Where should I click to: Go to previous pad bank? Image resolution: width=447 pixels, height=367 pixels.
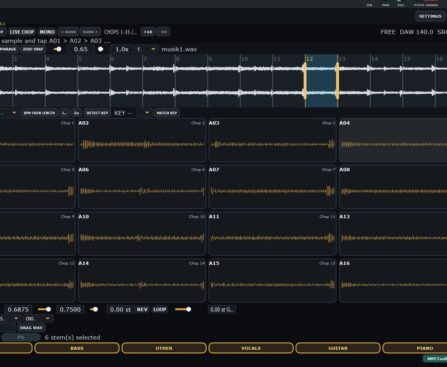coord(68,32)
